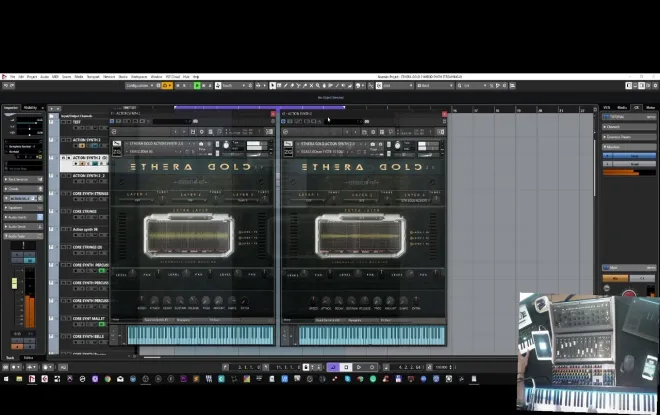
Task: Open the Configurations dropdown
Action: [x=140, y=85]
